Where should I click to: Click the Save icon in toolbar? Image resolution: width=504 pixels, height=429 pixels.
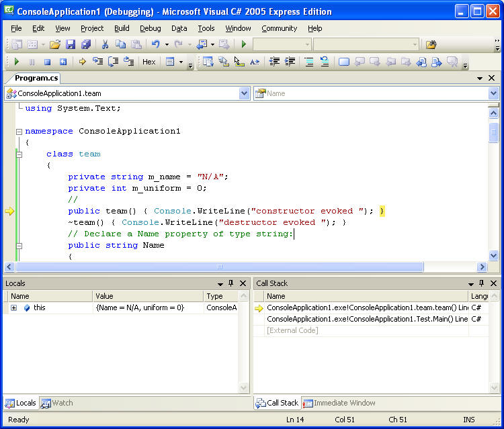tap(71, 44)
